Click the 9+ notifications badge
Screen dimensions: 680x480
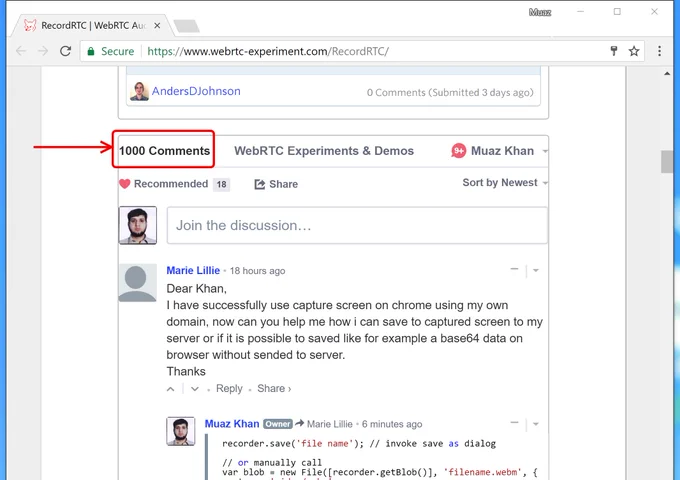(458, 150)
